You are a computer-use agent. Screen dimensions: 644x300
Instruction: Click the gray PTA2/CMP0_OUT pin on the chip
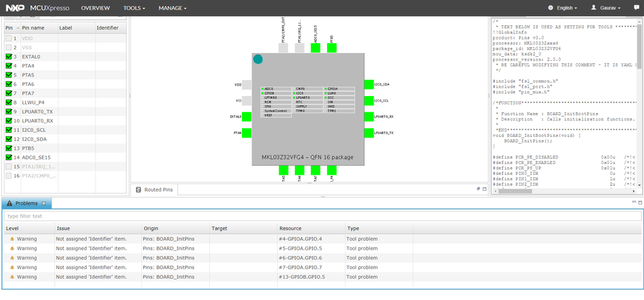(283, 48)
